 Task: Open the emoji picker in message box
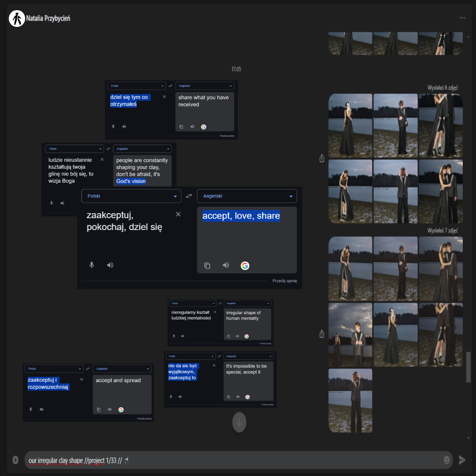click(x=446, y=460)
